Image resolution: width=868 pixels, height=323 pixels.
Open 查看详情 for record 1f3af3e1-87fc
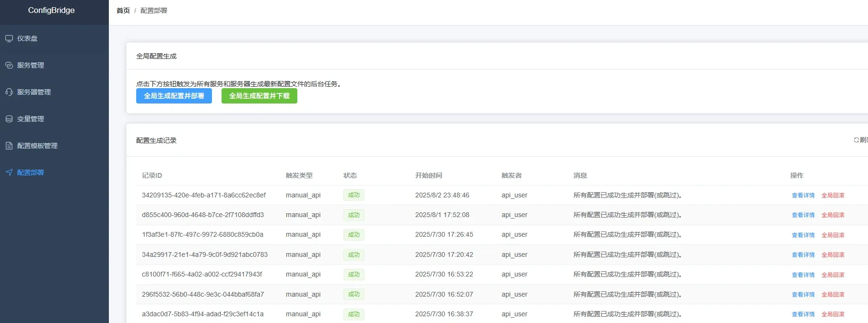coord(803,235)
